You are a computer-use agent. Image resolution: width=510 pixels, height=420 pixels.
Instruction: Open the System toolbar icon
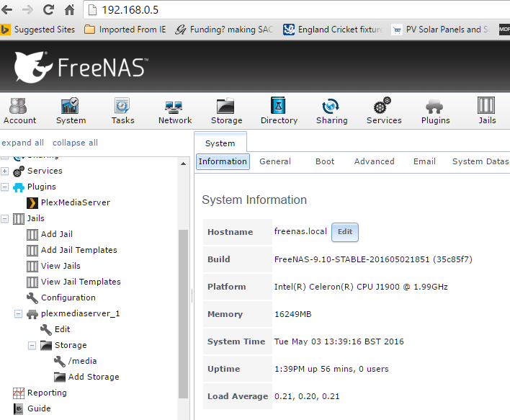[71, 111]
